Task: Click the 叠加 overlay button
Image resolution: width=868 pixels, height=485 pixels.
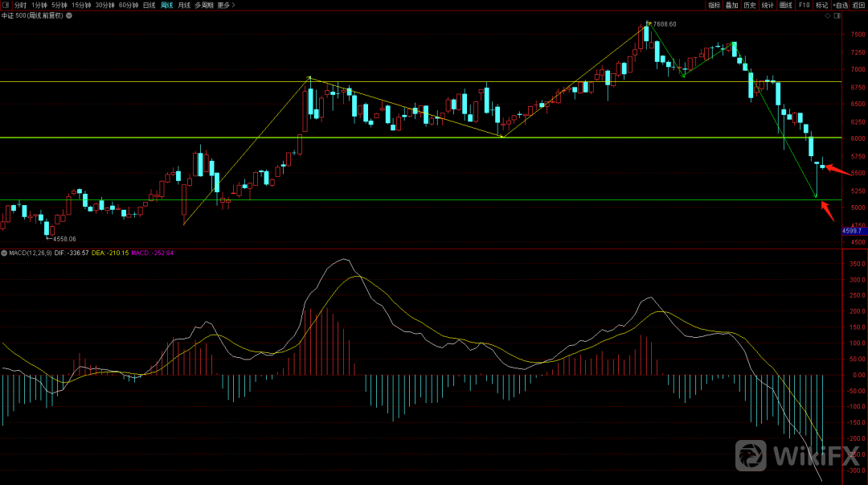Action: click(731, 5)
